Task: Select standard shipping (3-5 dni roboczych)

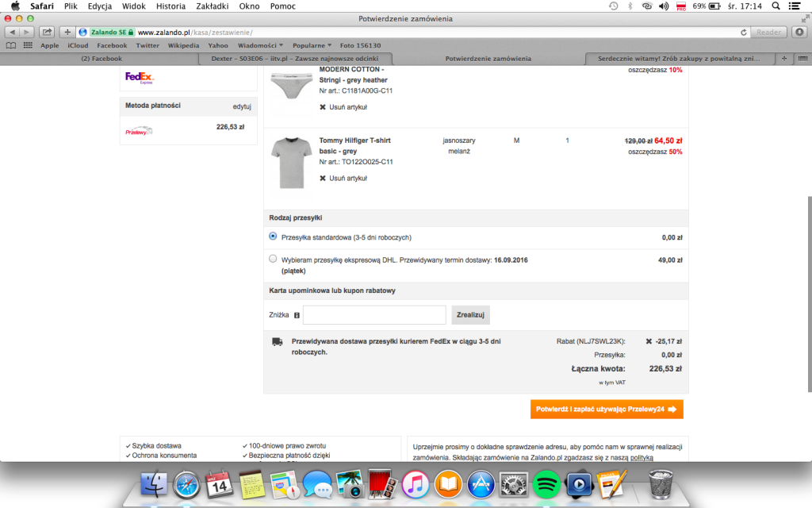Action: pyautogui.click(x=274, y=237)
